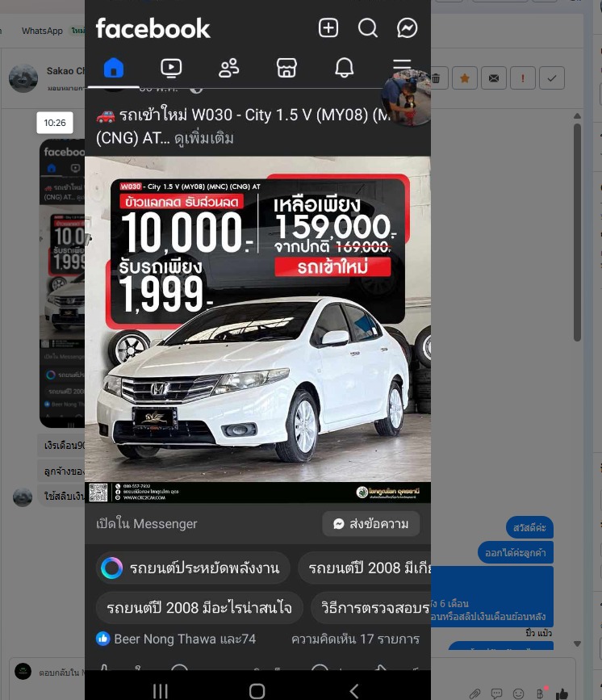Click the ตอบกลับใน reply input field
Image resolution: width=602 pixels, height=700 pixels.
point(61,672)
